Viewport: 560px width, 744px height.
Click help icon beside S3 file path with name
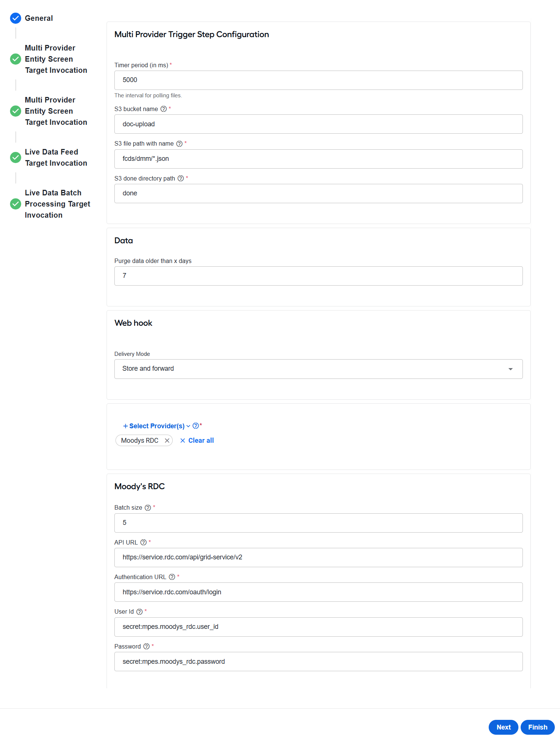tap(179, 144)
